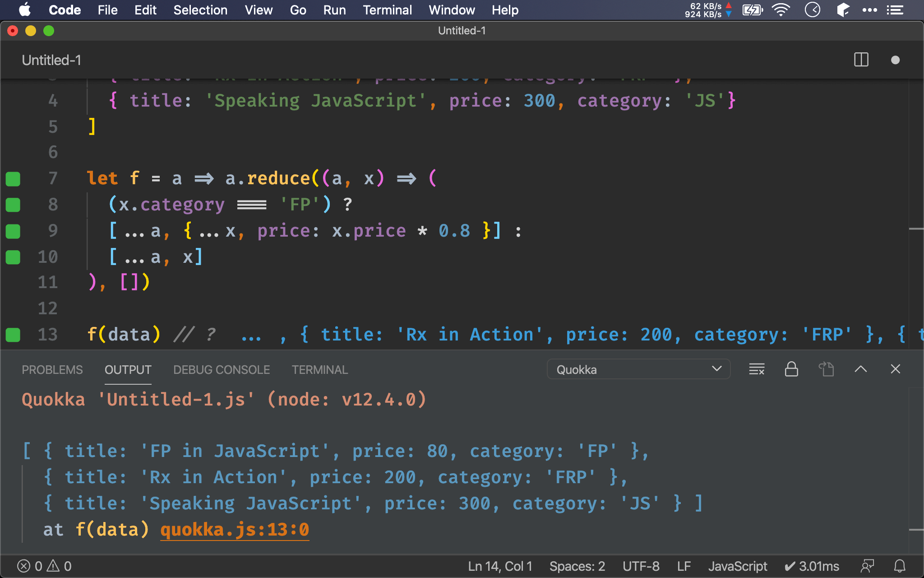Click the Quokka dropdown selector
Screen dimensions: 924x578
(x=635, y=369)
